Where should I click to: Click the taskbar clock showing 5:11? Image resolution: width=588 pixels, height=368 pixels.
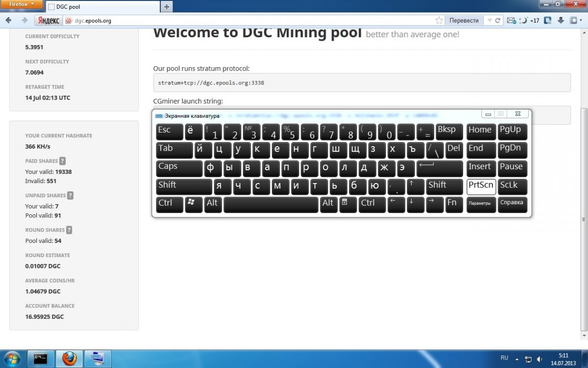563,359
